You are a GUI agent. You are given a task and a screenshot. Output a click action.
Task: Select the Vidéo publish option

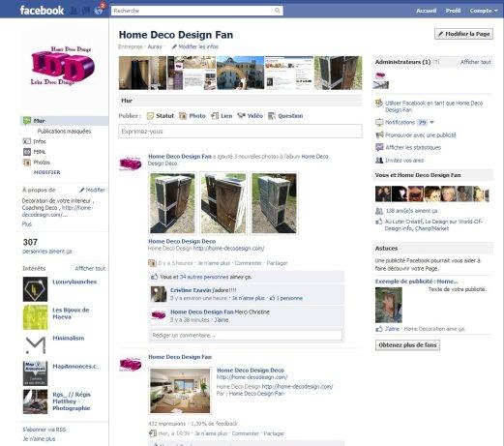click(250, 116)
